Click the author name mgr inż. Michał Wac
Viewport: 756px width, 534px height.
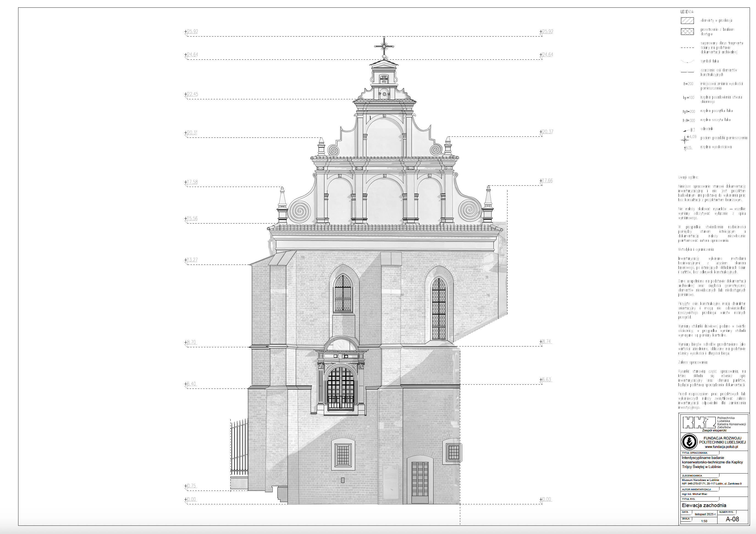(x=694, y=494)
